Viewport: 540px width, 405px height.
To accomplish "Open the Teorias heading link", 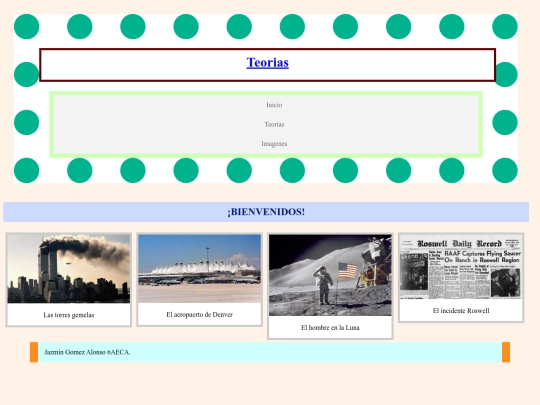I will pyautogui.click(x=268, y=63).
